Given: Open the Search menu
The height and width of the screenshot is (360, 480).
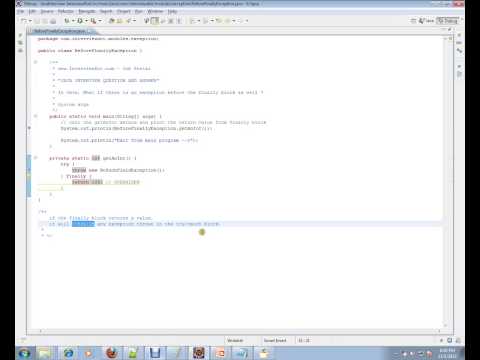Looking at the screenshot, I should [106, 11].
